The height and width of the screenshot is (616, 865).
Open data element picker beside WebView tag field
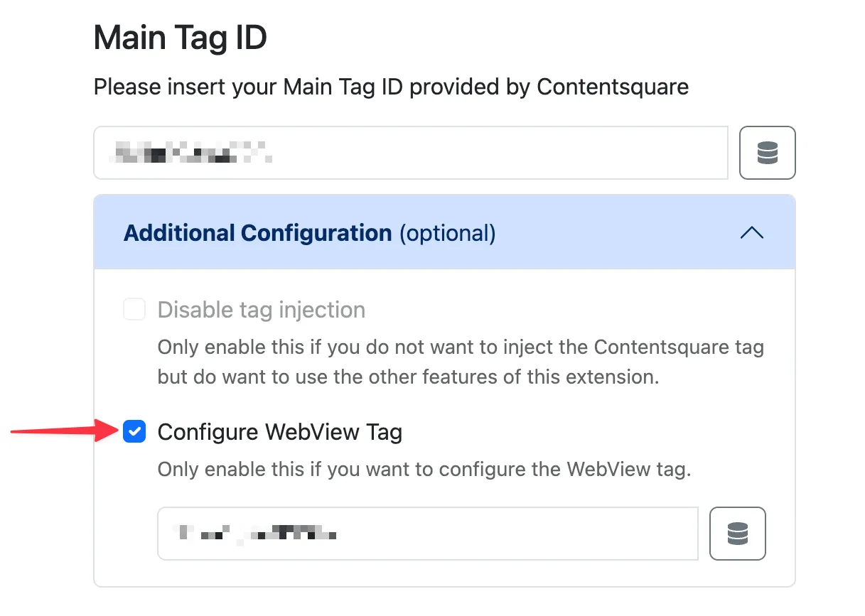click(x=737, y=534)
